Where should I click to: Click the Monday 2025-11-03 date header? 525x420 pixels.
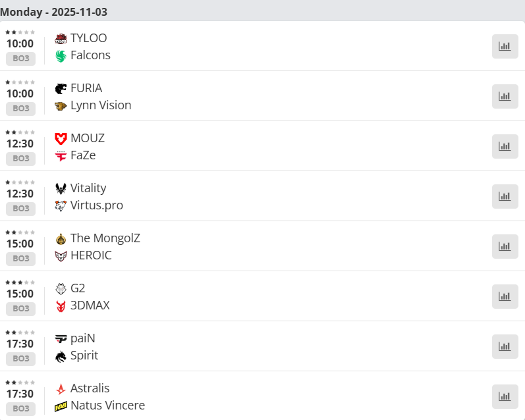point(54,12)
